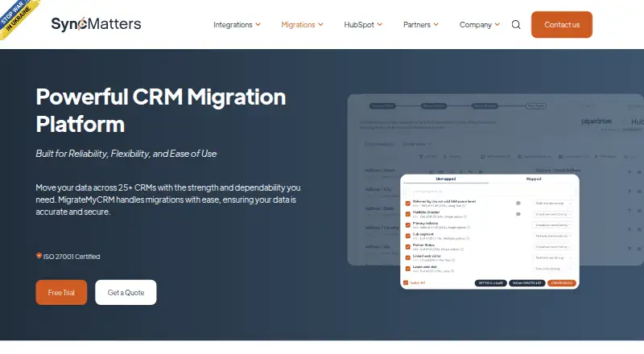
Task: Click the Partner Status field label
Action: coord(423,245)
